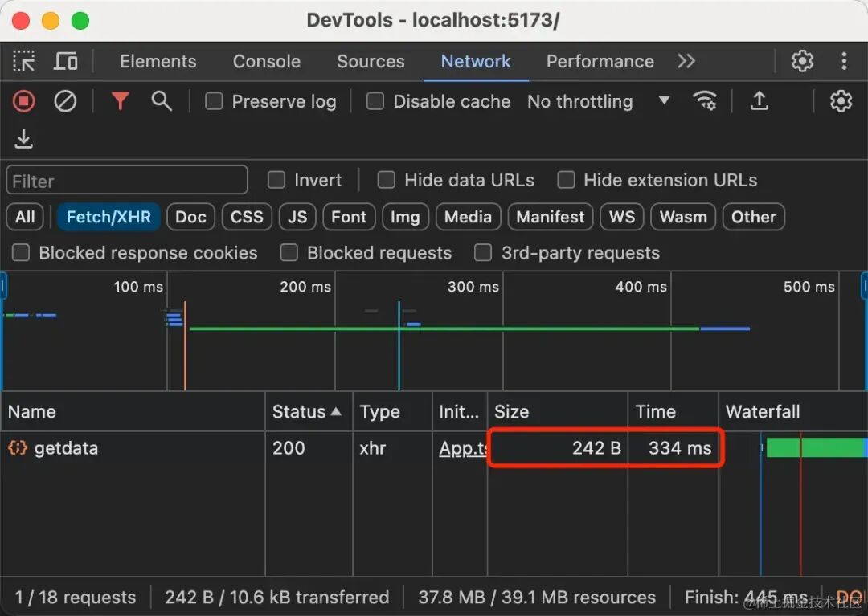This screenshot has height=616, width=868.
Task: Toggle the red filter funnel icon
Action: coord(120,101)
